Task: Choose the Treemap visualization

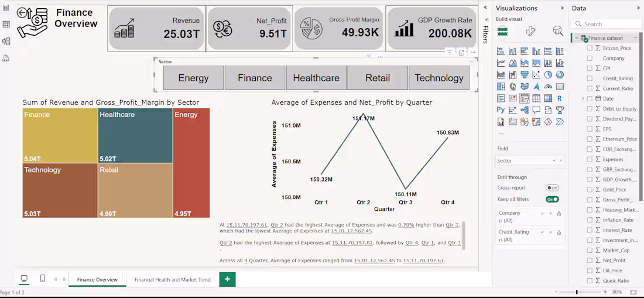Action: coord(501,87)
